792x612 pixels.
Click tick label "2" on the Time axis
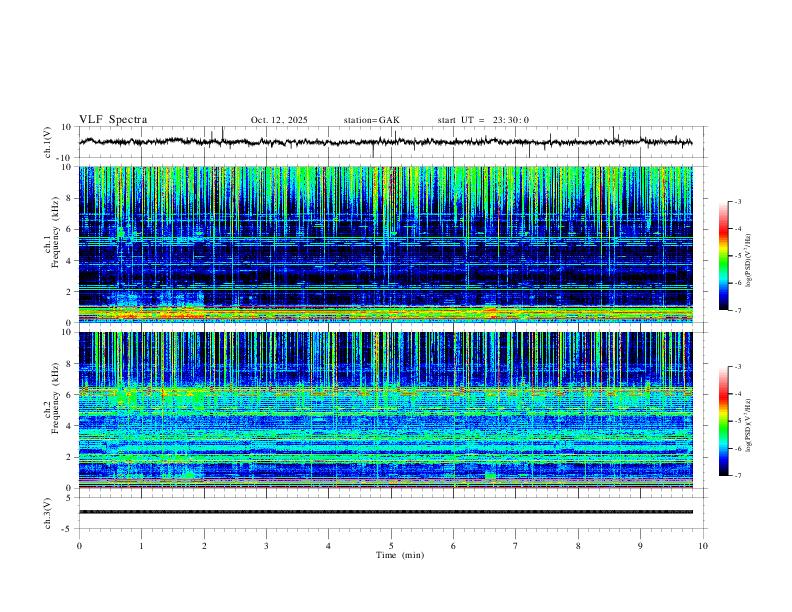coord(204,546)
